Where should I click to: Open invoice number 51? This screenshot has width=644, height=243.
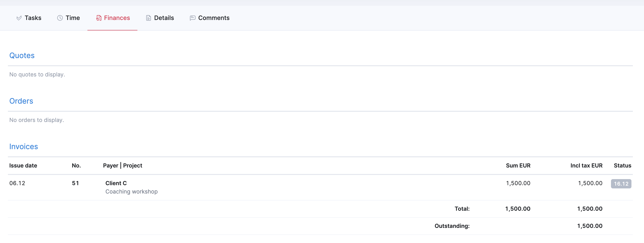click(x=76, y=183)
